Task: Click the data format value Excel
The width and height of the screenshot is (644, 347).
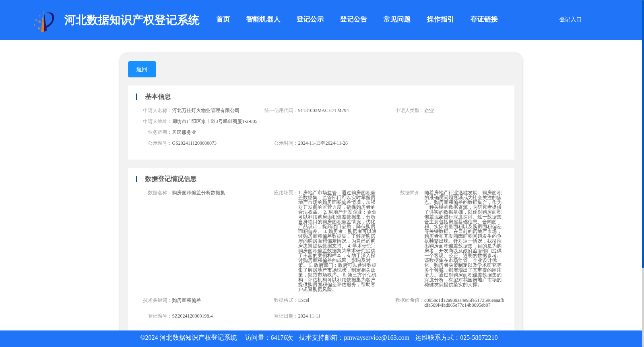Action: [x=303, y=300]
